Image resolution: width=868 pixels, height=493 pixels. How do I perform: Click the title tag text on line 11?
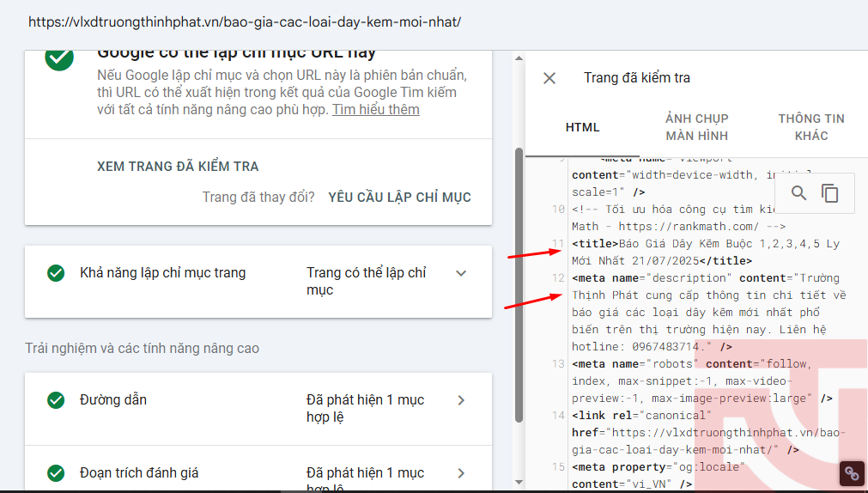706,252
